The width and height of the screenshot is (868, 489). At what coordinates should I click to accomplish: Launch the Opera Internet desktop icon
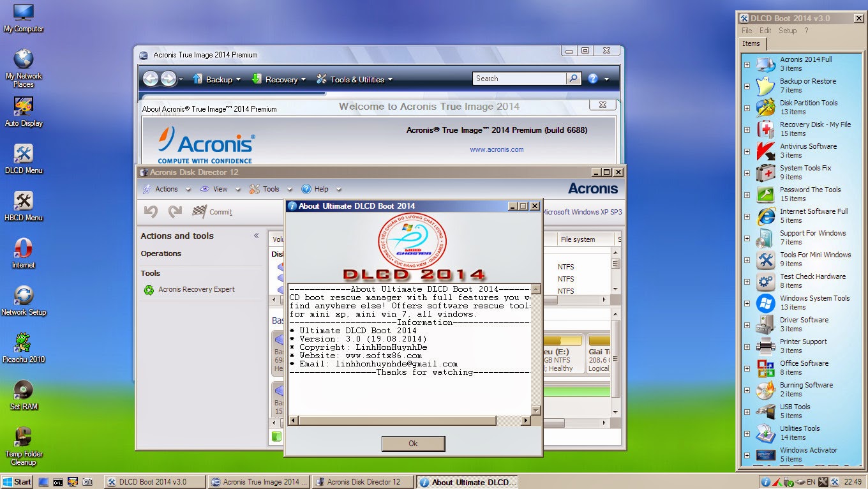(x=24, y=253)
